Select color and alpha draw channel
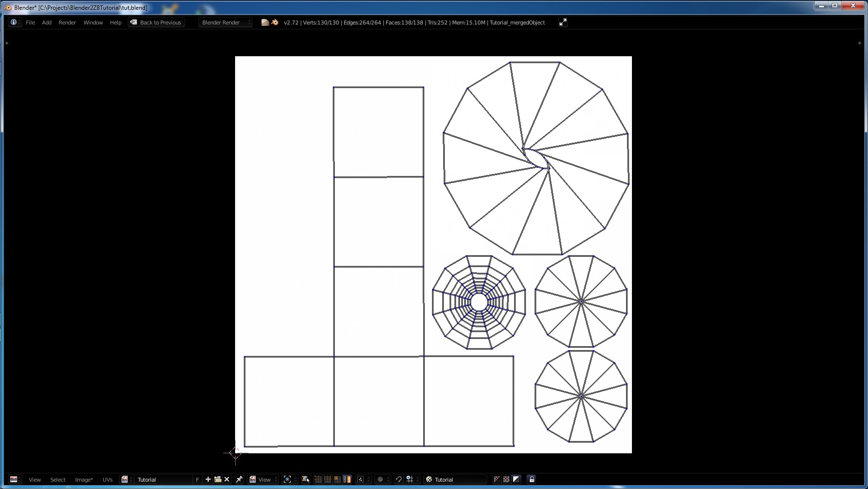Screen dimensions: 868x489 (x=497, y=479)
